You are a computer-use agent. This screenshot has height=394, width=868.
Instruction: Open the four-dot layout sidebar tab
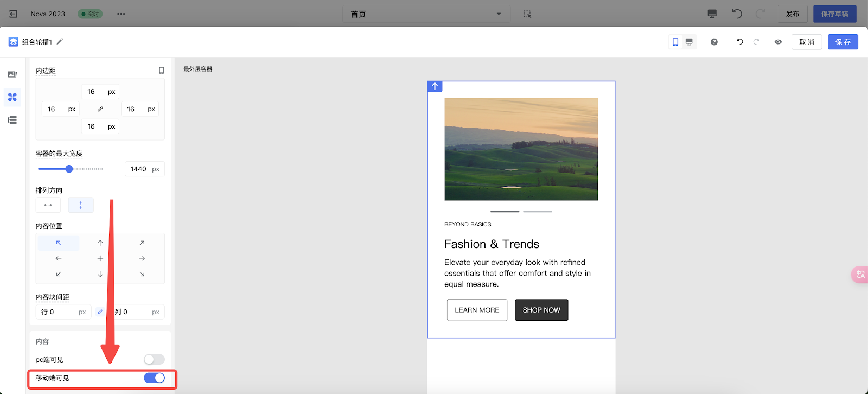click(x=12, y=97)
